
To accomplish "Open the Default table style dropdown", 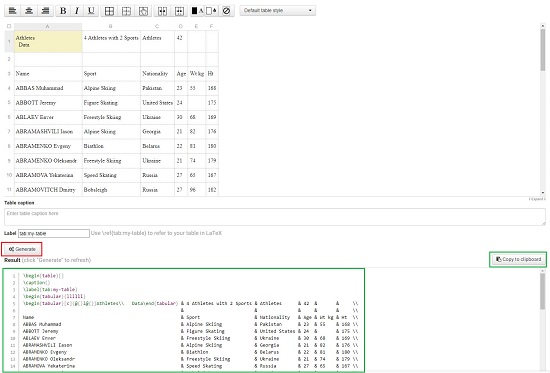I will (277, 11).
